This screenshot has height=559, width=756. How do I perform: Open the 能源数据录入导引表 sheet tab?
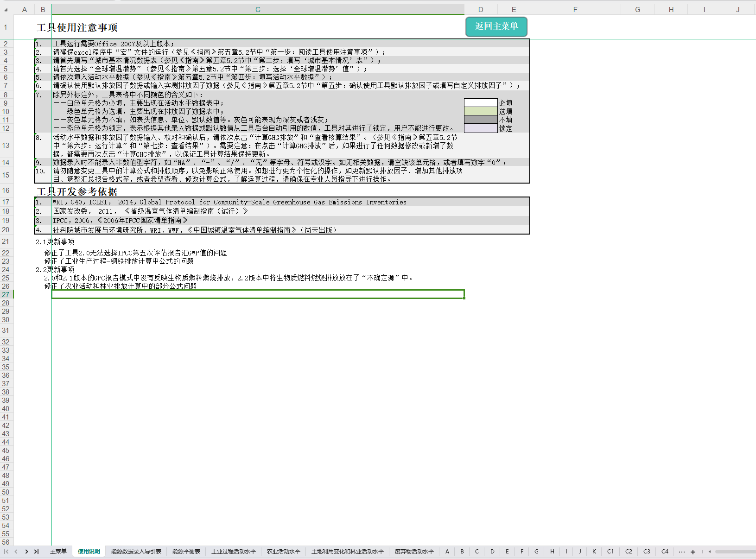click(x=136, y=552)
